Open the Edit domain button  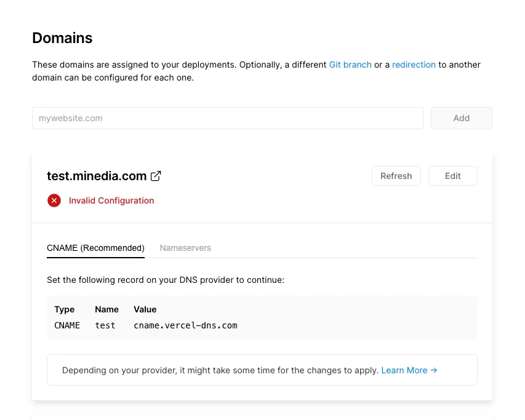point(452,176)
